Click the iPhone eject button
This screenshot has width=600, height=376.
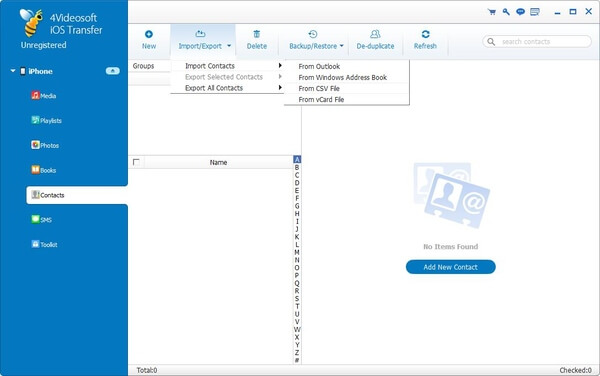coord(112,71)
